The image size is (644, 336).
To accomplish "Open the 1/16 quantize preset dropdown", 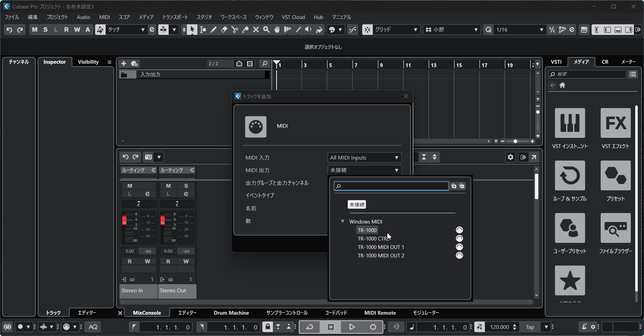I will coord(518,30).
